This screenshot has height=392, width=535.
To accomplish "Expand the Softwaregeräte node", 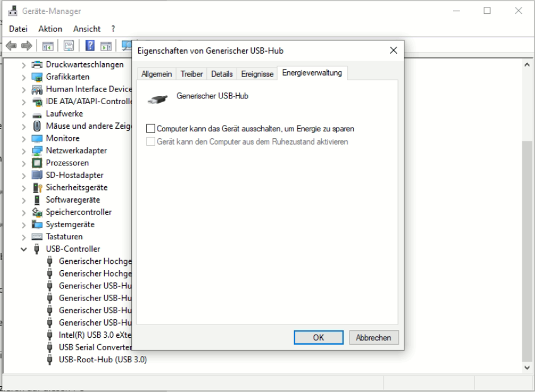I will 23,200.
